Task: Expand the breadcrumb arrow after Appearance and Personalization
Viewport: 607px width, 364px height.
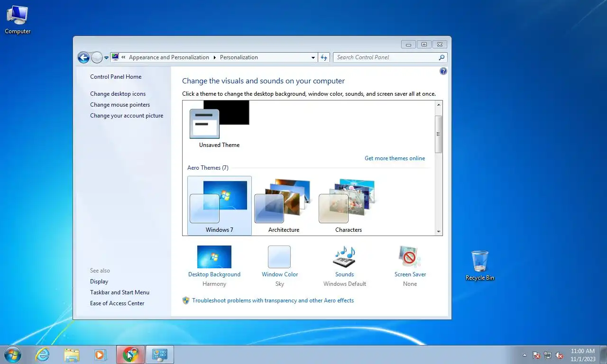Action: point(214,57)
